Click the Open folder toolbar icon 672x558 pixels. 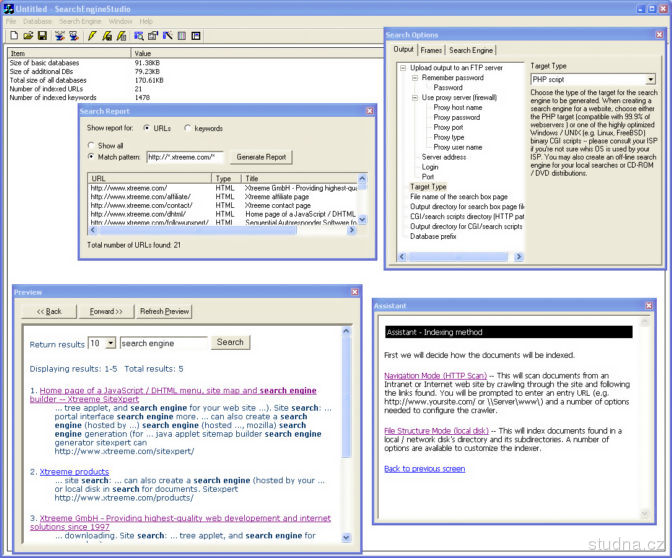click(x=28, y=36)
